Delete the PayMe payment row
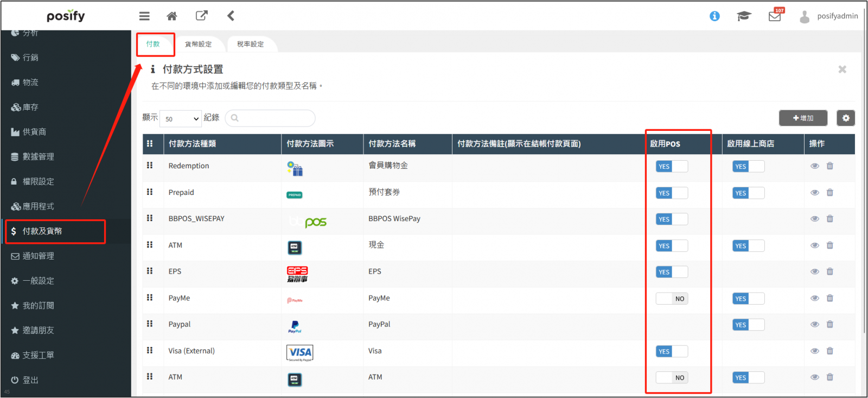868x398 pixels. click(x=830, y=298)
